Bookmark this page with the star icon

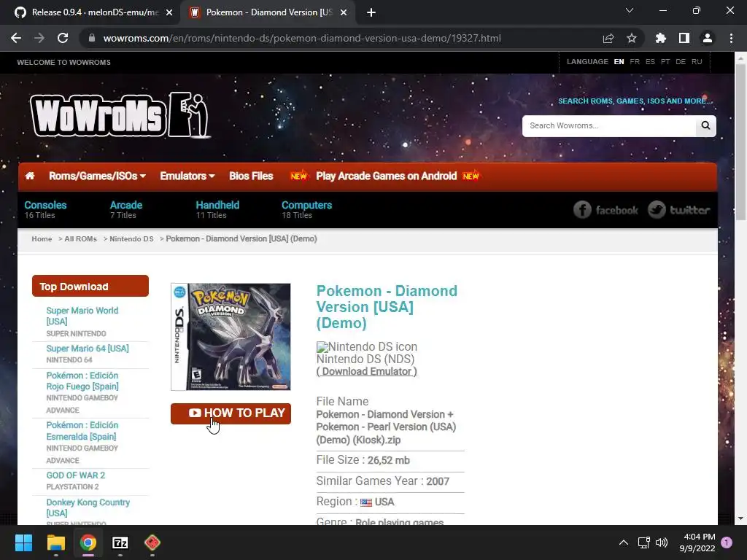631,38
